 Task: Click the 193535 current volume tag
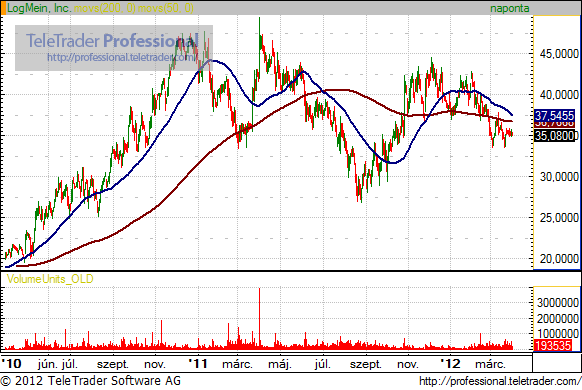tap(553, 345)
